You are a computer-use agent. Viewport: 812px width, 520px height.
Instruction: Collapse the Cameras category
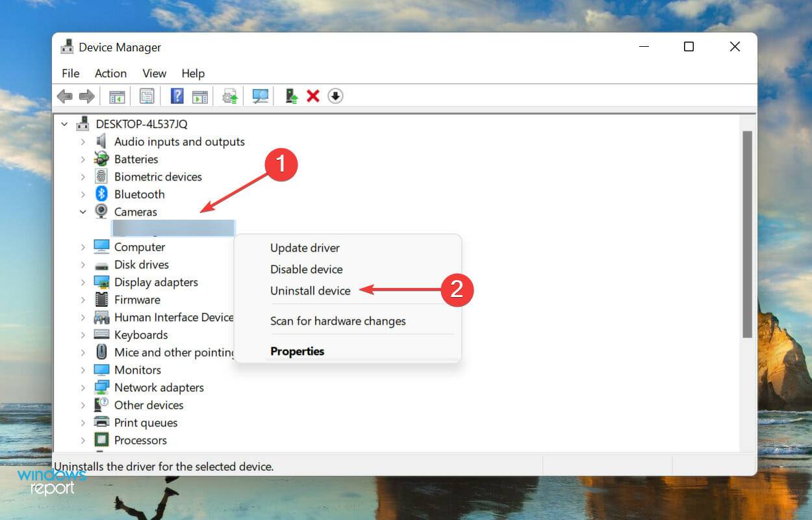coord(83,211)
